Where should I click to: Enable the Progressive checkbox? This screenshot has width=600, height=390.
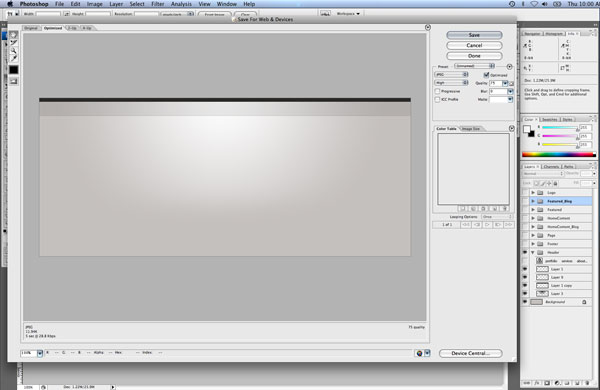coord(437,91)
